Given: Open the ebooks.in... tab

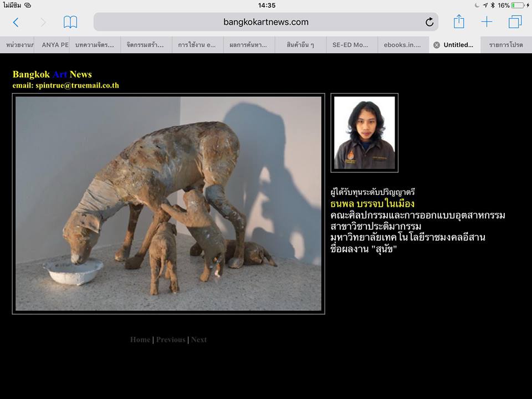Looking at the screenshot, I should [x=403, y=45].
